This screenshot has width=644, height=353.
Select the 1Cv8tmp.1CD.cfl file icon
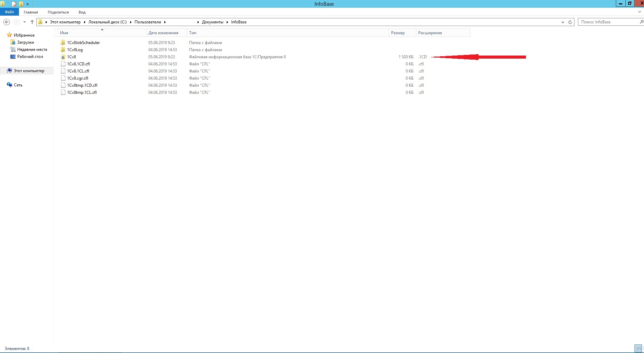click(x=63, y=85)
